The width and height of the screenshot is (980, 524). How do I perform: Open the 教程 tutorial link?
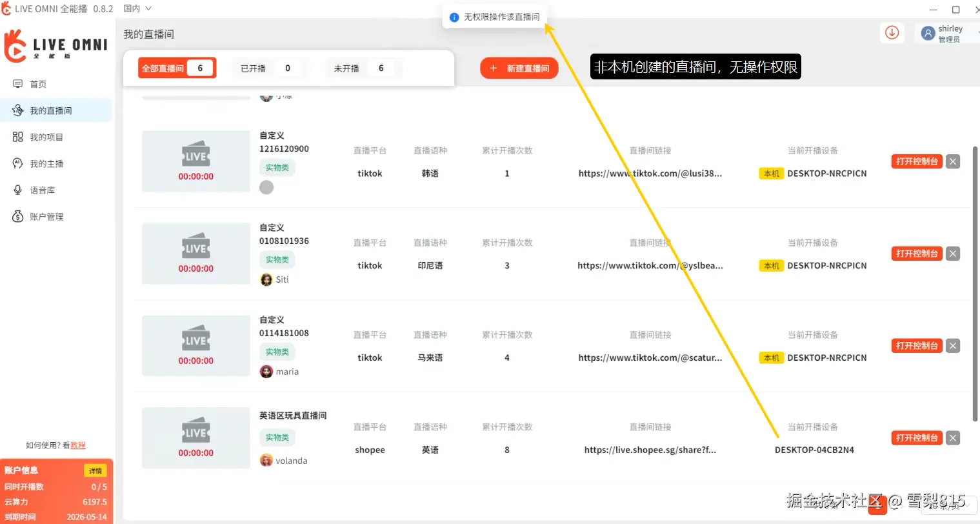78,445
